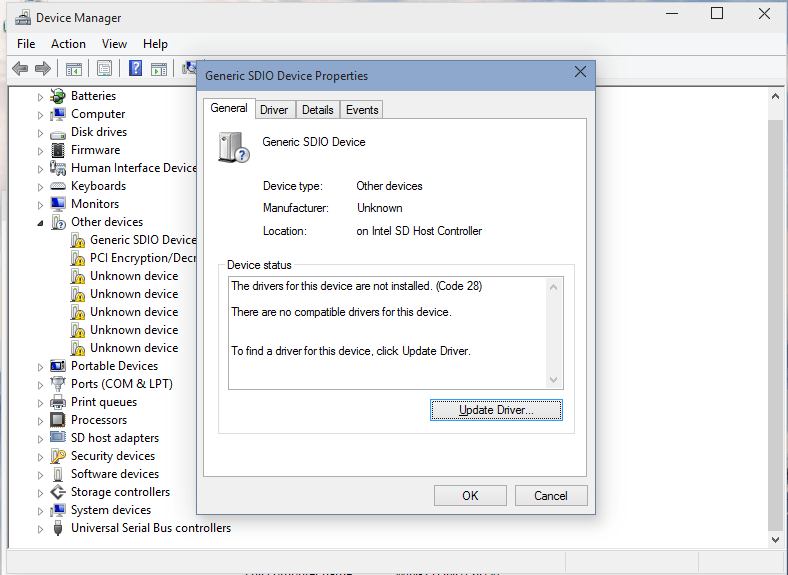Select the General tab
This screenshot has width=788, height=575.
(229, 109)
